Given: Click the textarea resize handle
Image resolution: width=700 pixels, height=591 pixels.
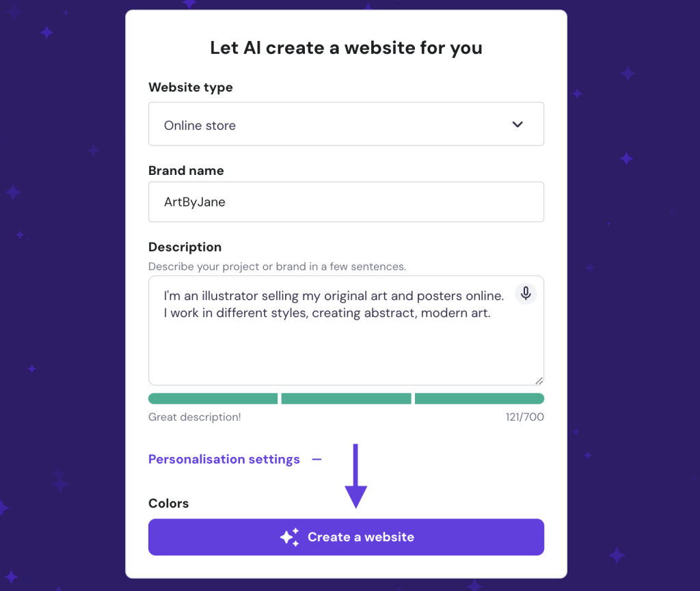Looking at the screenshot, I should [540, 381].
